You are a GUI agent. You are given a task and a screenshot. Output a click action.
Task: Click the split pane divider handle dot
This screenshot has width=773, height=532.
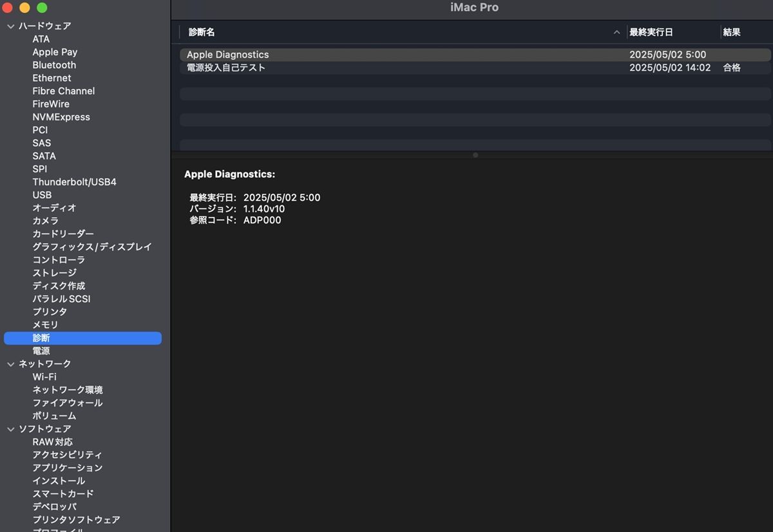pyautogui.click(x=475, y=155)
